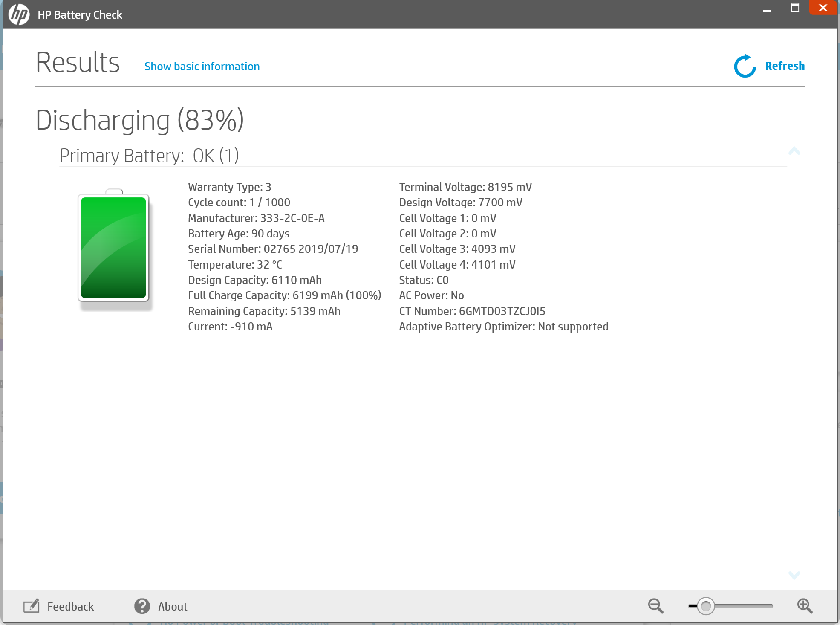This screenshot has height=625, width=840.
Task: Click Show basic information link
Action: [202, 67]
